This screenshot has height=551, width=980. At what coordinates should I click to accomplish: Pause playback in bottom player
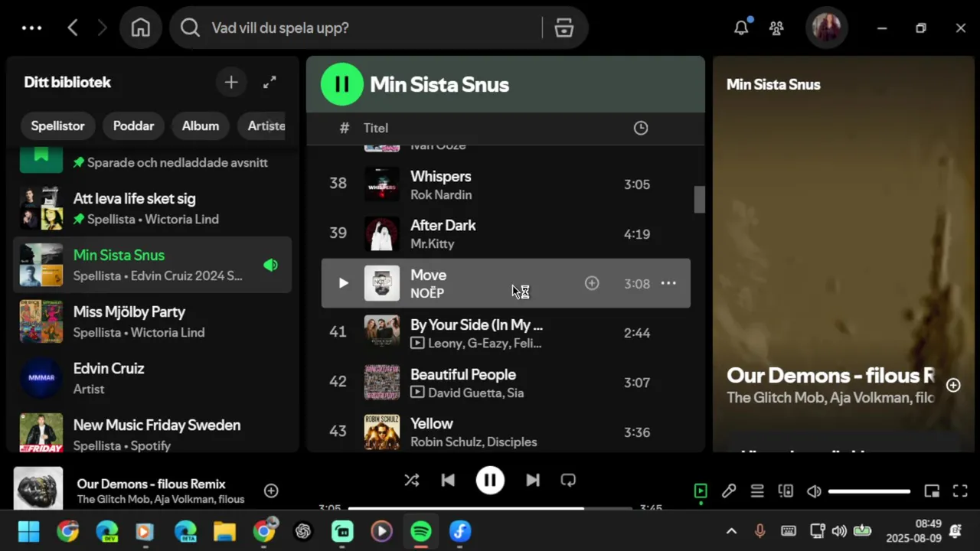(x=490, y=481)
